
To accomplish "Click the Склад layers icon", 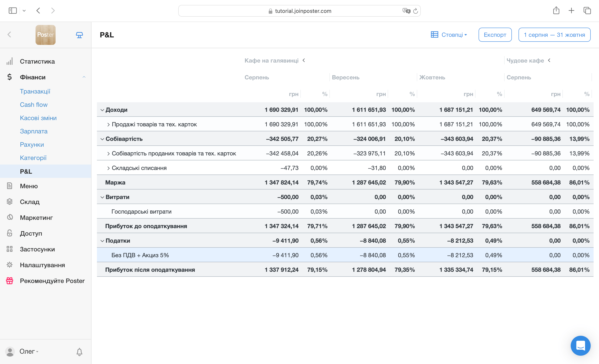I will [10, 202].
